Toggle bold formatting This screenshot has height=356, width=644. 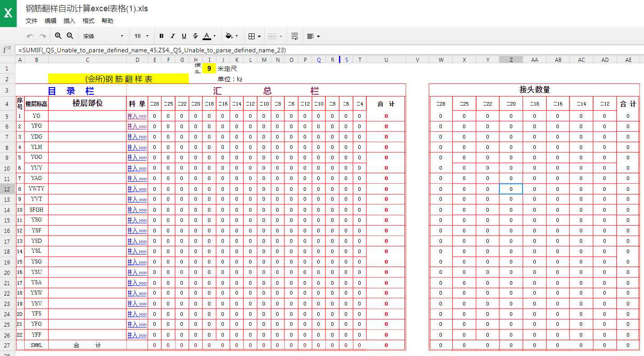162,36
